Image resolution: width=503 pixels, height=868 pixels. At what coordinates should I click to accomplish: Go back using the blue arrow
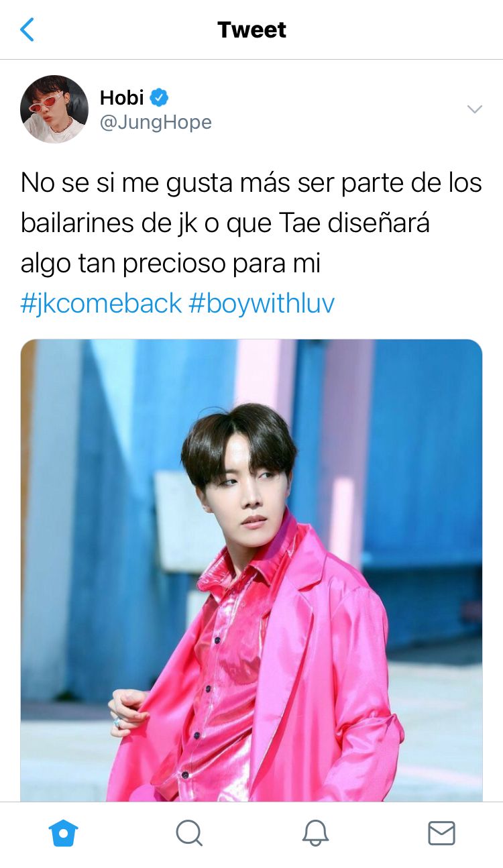(x=27, y=30)
